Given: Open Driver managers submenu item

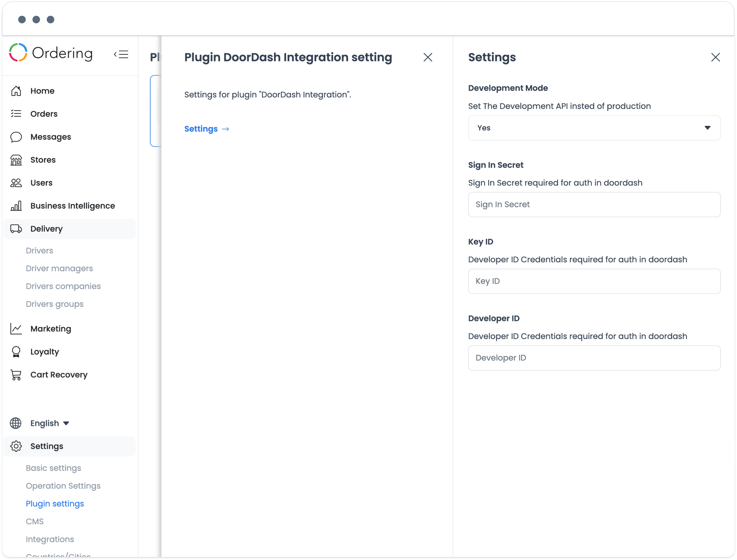Looking at the screenshot, I should click(x=59, y=268).
